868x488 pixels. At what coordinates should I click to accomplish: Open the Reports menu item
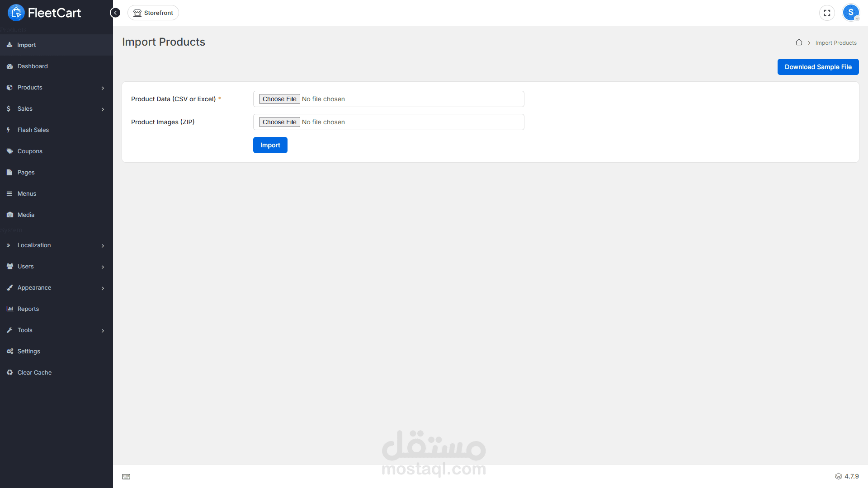(x=28, y=309)
